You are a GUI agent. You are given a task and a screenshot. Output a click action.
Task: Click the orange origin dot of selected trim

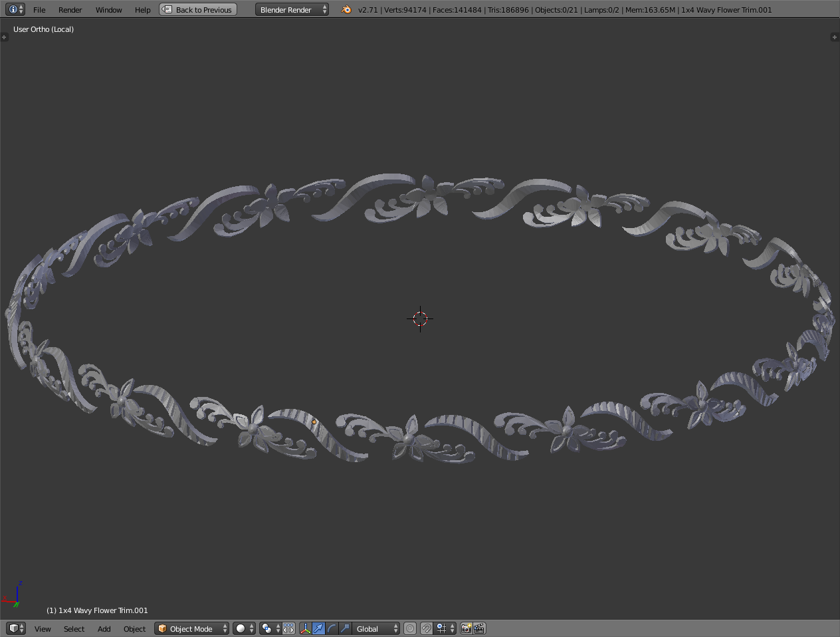(314, 422)
